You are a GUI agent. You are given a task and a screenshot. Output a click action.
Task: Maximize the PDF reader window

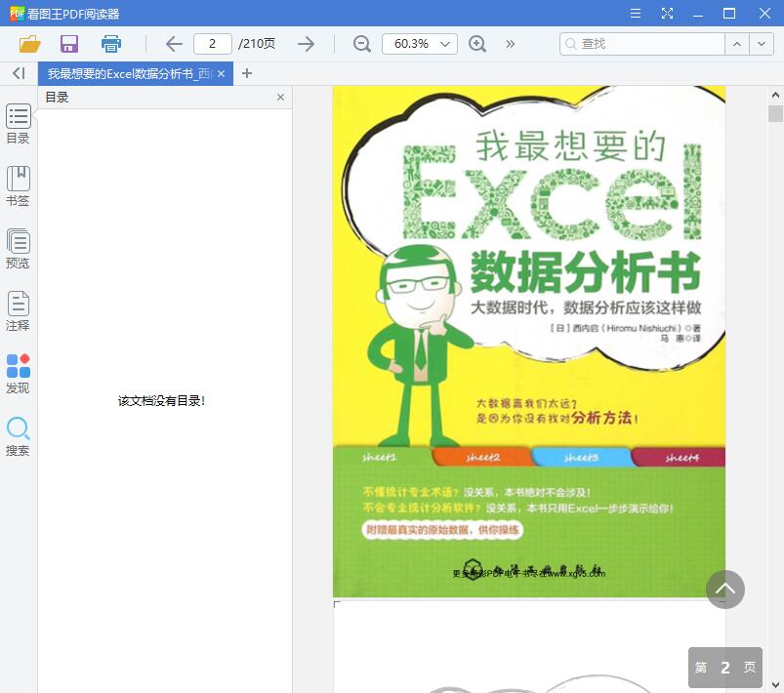click(729, 14)
